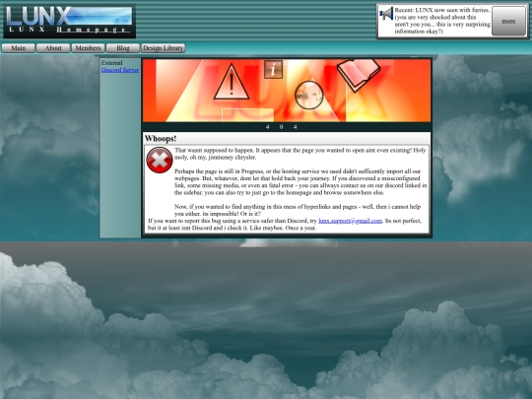The height and width of the screenshot is (399, 532).
Task: Click the open book icon in banner
Action: tap(359, 75)
